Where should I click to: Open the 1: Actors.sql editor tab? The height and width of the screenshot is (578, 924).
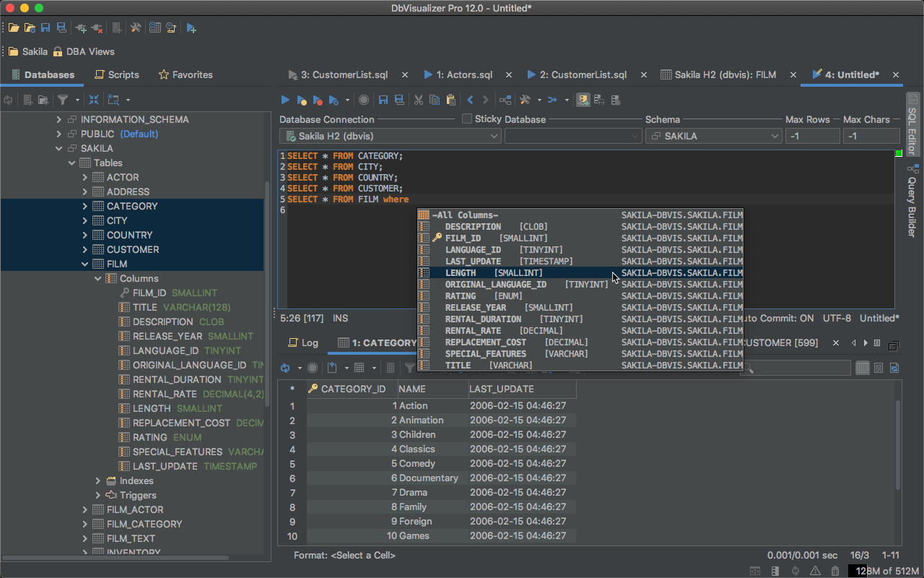pos(461,74)
